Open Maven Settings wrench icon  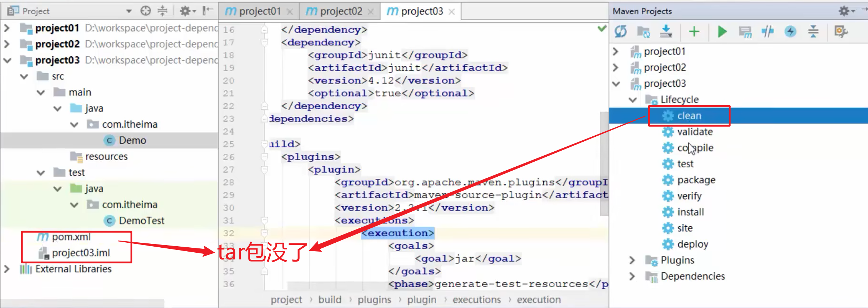(x=841, y=32)
